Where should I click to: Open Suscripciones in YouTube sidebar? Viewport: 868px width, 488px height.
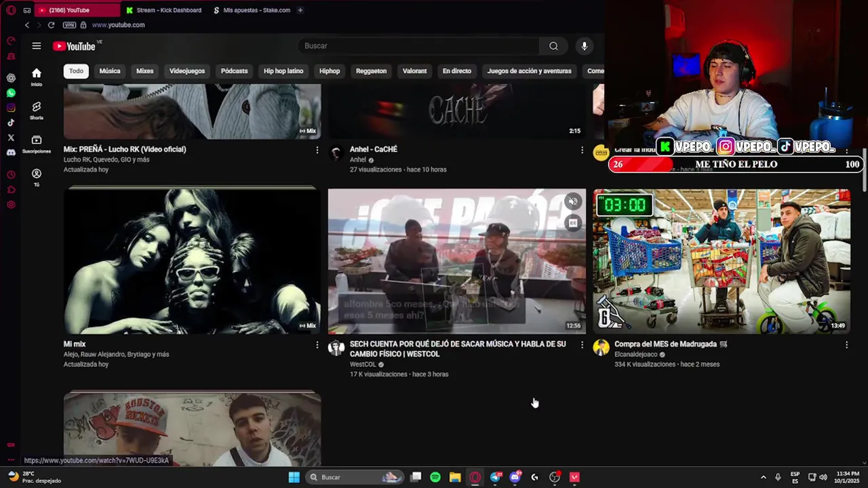click(37, 144)
